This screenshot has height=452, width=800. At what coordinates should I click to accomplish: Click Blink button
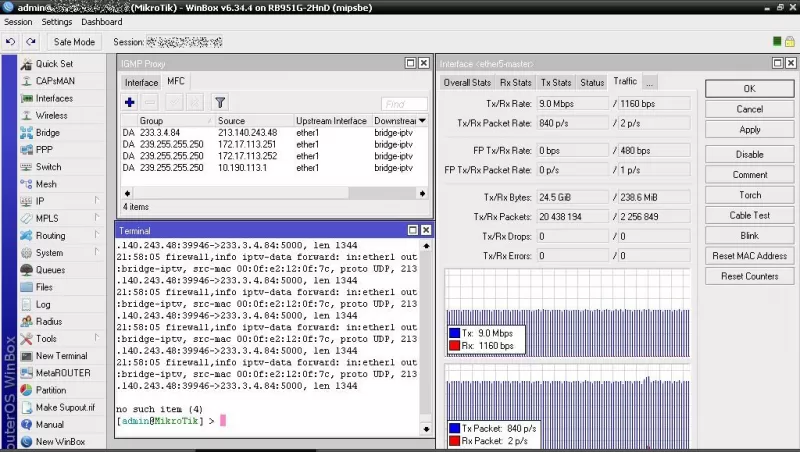click(x=749, y=236)
